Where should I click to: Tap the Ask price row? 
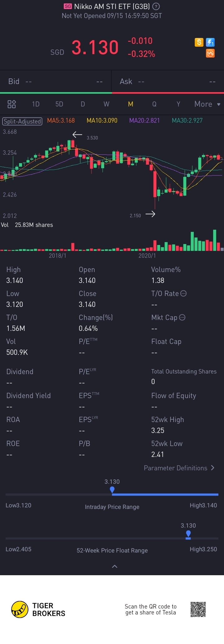click(167, 82)
